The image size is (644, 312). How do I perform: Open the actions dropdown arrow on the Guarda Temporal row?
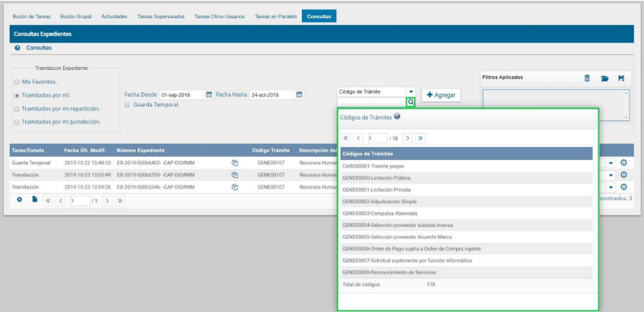coord(611,162)
